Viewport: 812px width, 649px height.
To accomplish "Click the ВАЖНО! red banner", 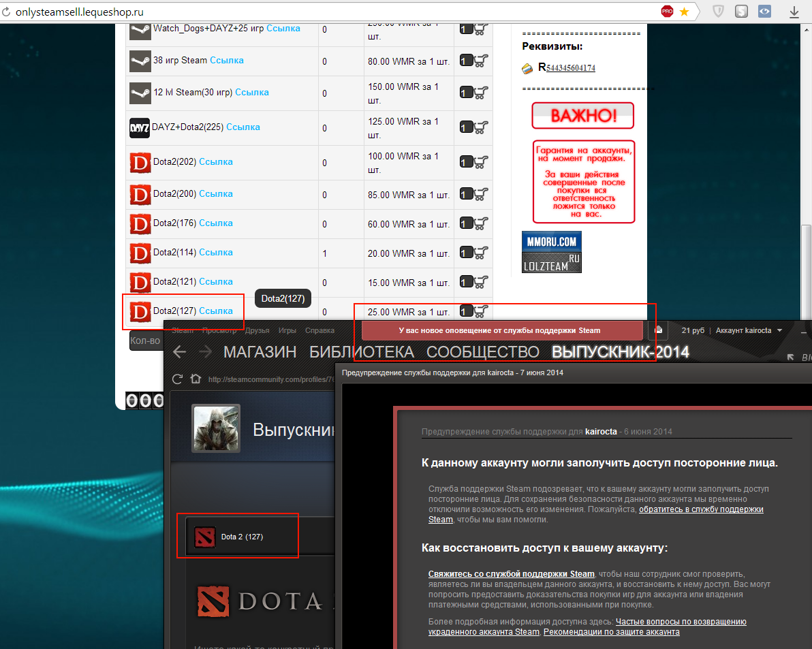I will point(582,115).
